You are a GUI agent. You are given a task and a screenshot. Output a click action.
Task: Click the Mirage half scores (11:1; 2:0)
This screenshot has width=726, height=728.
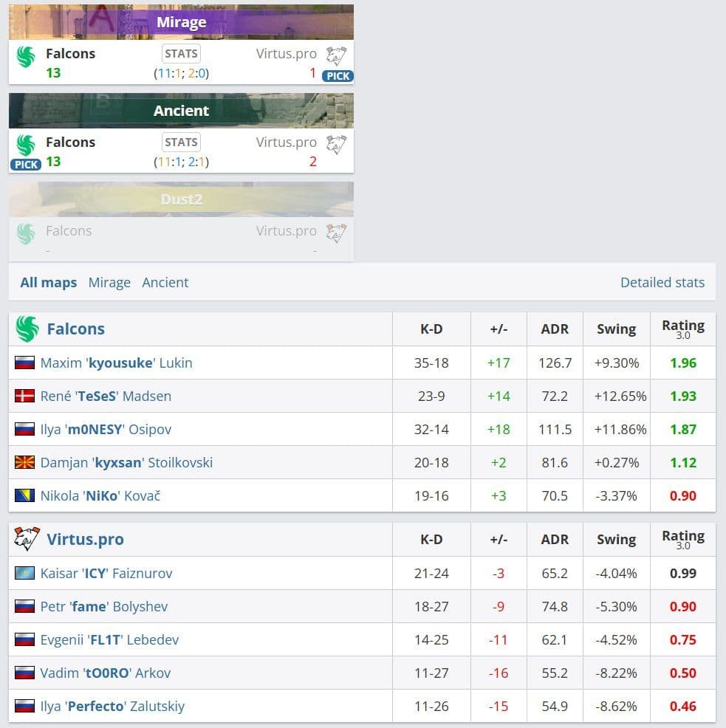pos(181,73)
